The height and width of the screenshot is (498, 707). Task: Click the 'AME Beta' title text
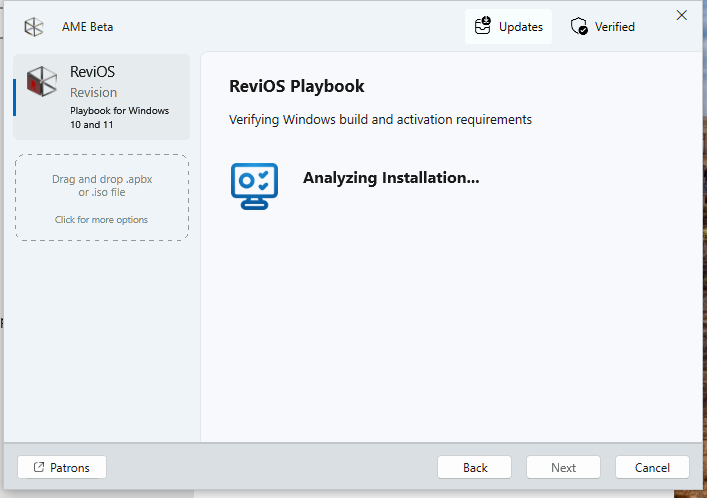click(x=87, y=27)
